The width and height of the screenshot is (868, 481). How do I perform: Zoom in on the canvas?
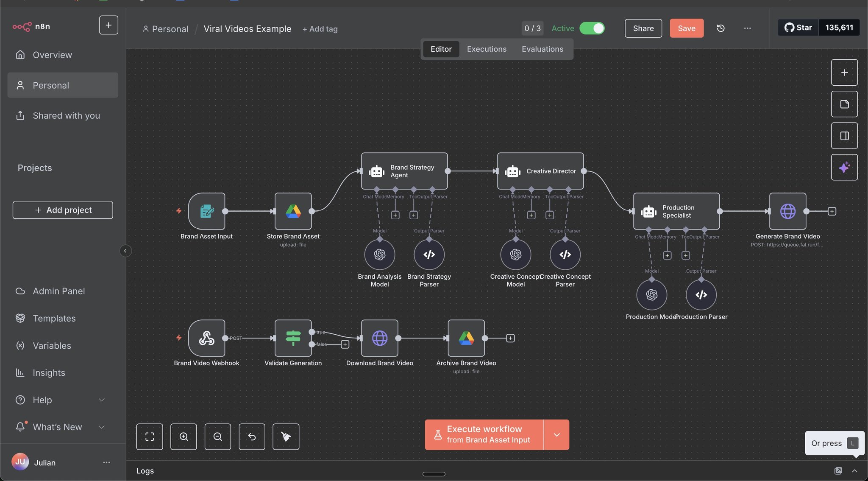[x=184, y=436]
